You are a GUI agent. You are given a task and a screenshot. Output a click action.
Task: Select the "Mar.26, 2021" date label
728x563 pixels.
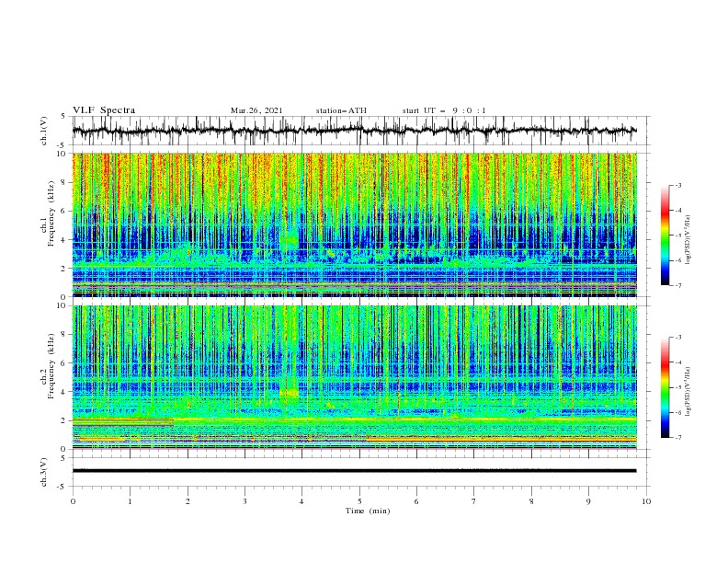click(256, 110)
